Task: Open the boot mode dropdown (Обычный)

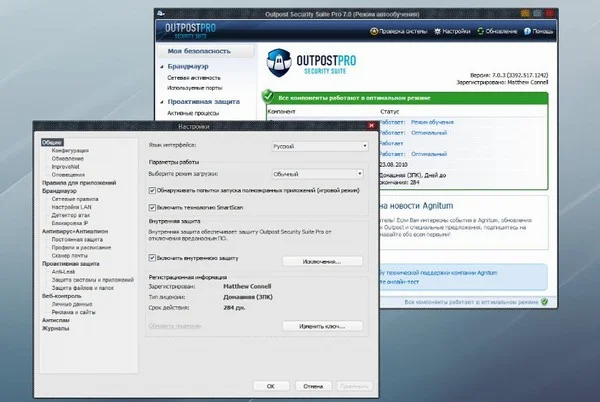Action: (x=317, y=174)
